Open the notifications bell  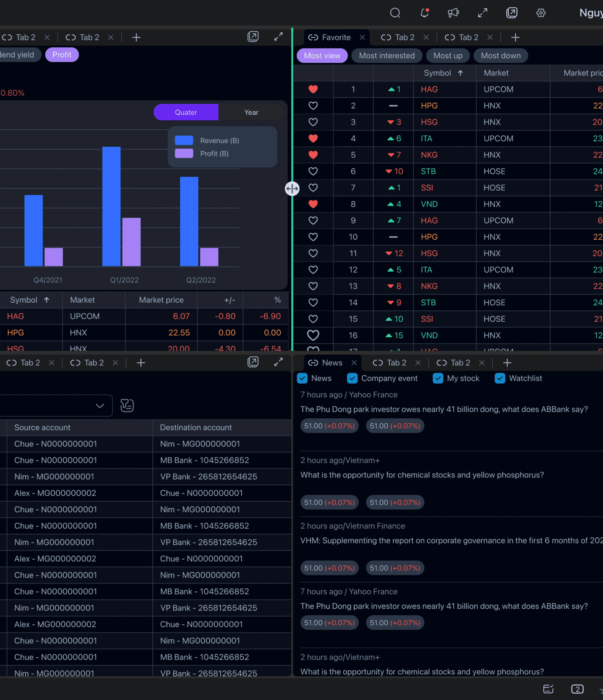click(x=424, y=13)
